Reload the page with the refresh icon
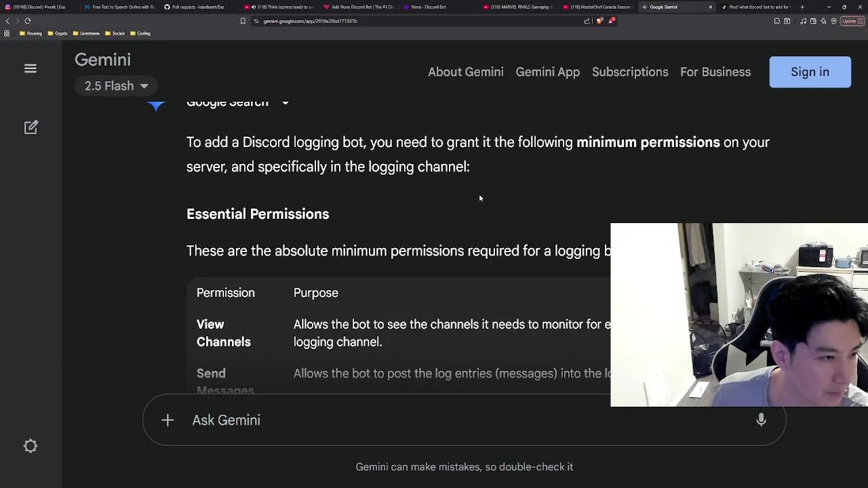 click(x=28, y=21)
